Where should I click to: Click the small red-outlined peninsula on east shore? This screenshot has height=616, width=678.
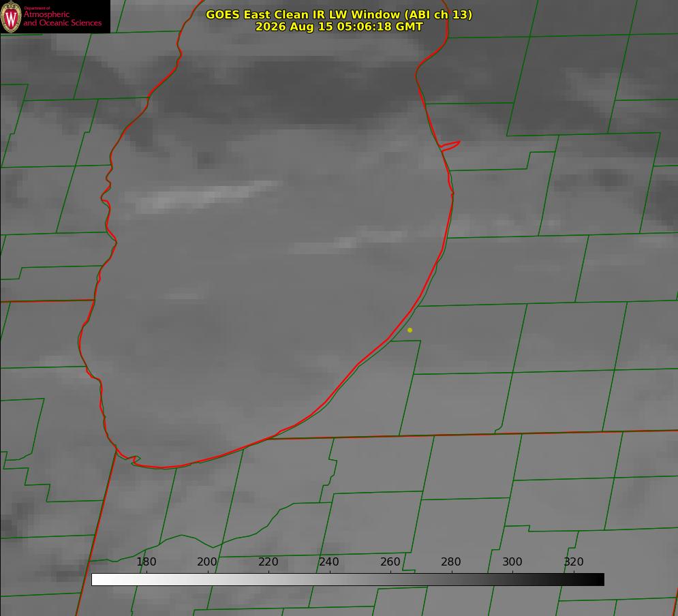pyautogui.click(x=450, y=145)
